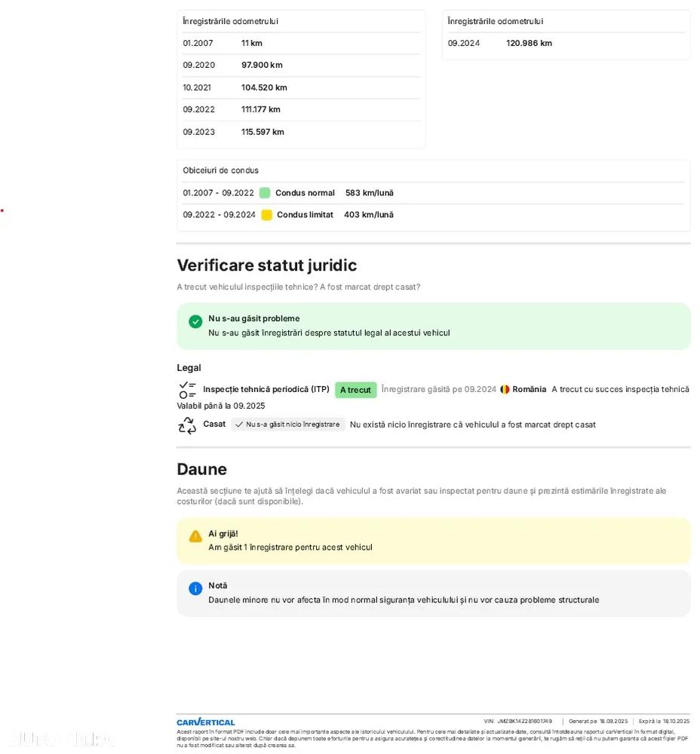Click the yellow Condus limitat swatch
Viewport: 700px width, 754px height.
[266, 215]
